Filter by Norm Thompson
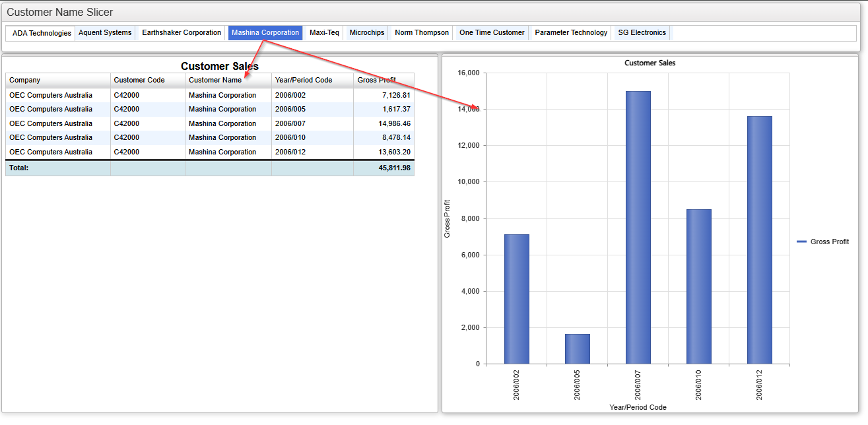868x425 pixels. 422,32
